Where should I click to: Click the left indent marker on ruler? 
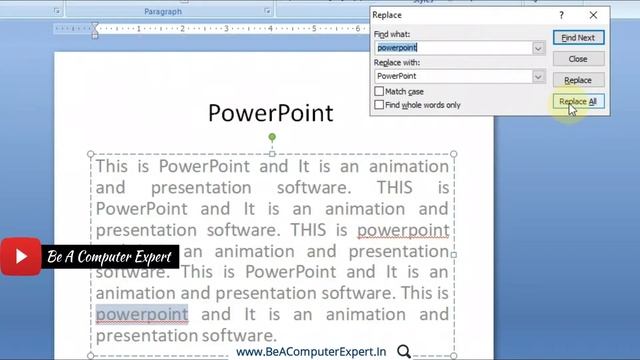click(95, 35)
